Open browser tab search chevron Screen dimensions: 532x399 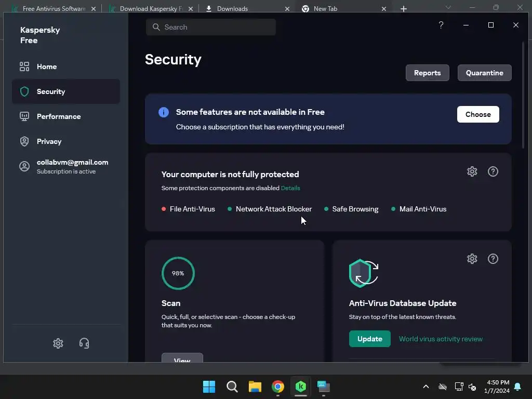click(448, 7)
